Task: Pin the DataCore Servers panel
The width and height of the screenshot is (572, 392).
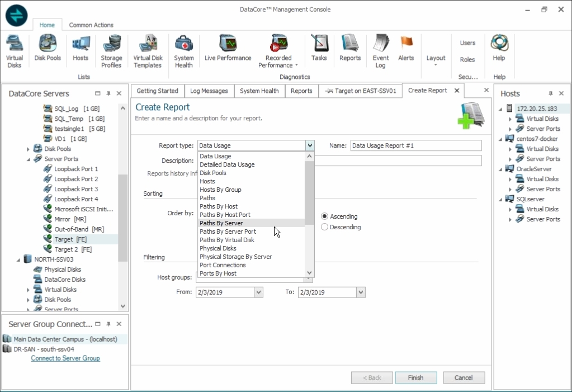Action: 108,93
